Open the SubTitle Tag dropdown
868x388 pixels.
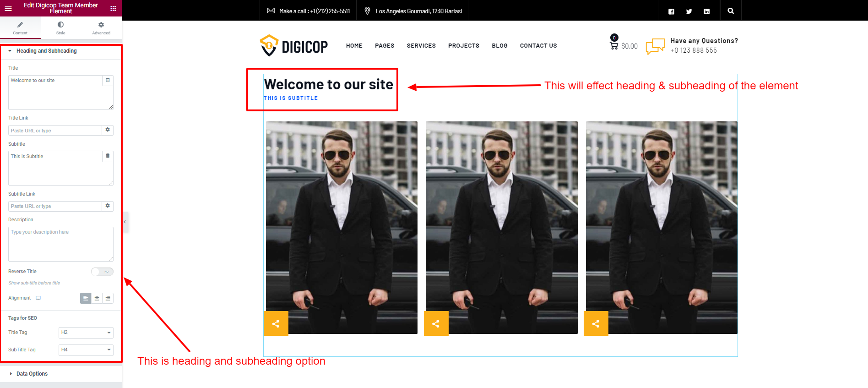[x=86, y=350]
